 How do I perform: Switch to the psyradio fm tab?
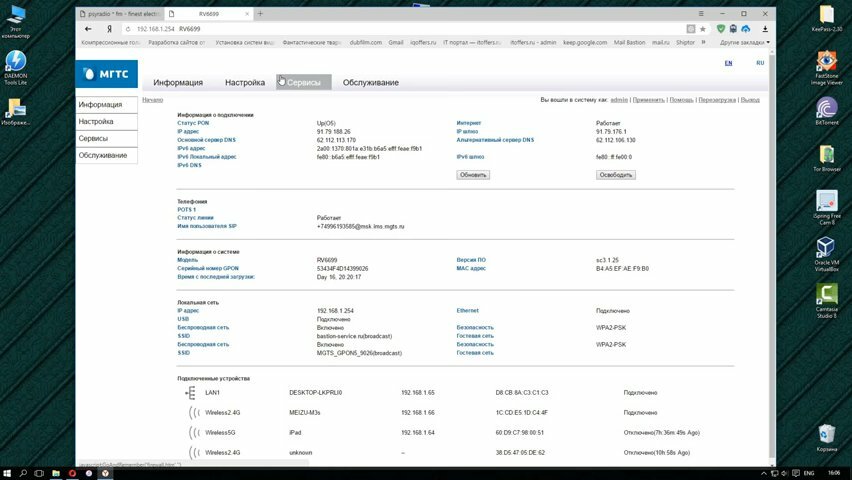point(120,14)
